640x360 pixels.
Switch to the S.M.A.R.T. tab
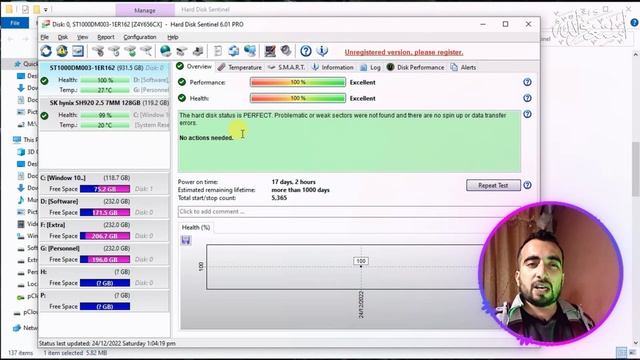[x=286, y=67]
